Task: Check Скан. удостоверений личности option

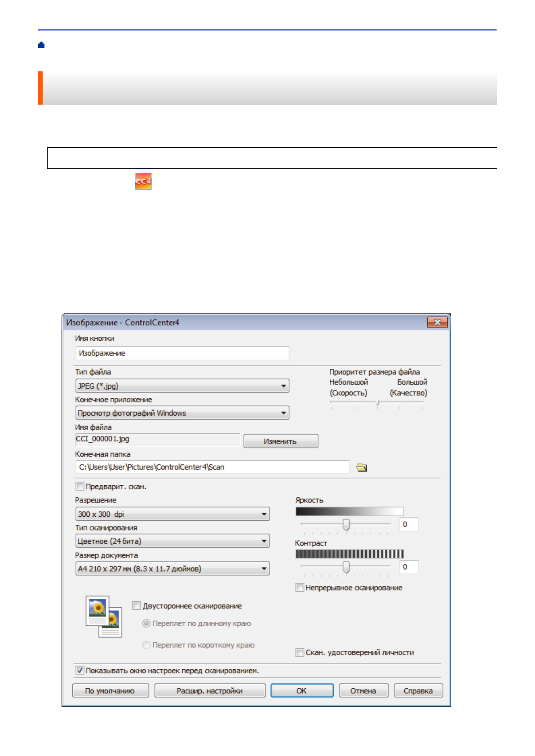Action: point(300,652)
